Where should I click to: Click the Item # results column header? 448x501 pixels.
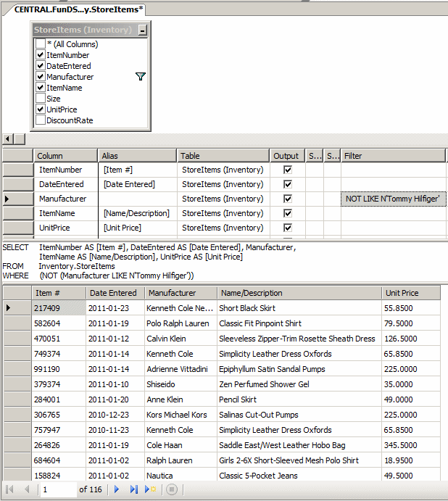59,293
